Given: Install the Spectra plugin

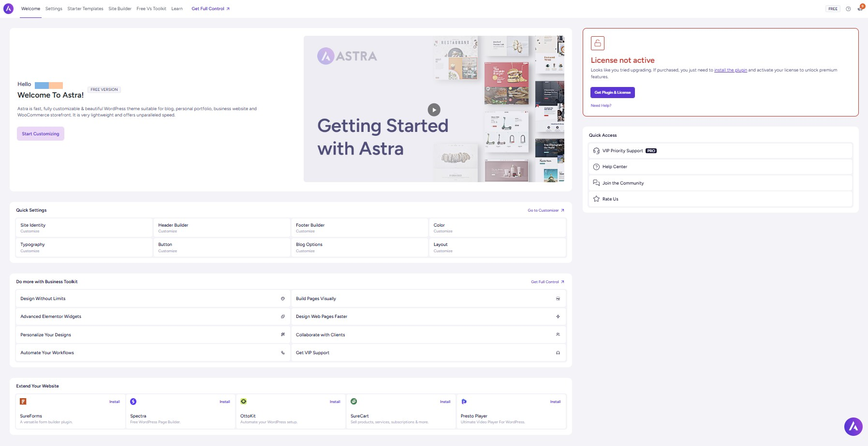Looking at the screenshot, I should (225, 402).
